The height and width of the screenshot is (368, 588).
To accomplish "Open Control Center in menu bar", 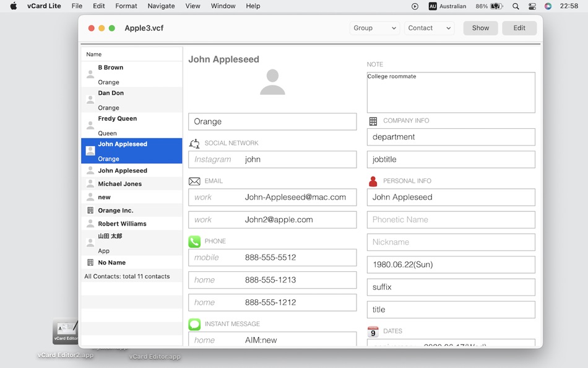I will pos(532,6).
